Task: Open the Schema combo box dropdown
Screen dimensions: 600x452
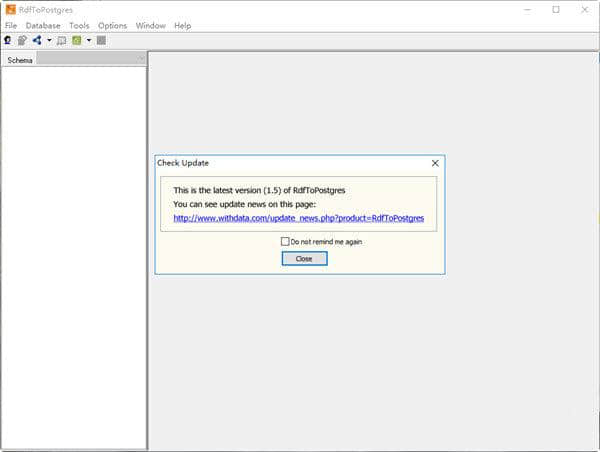Action: point(142,59)
